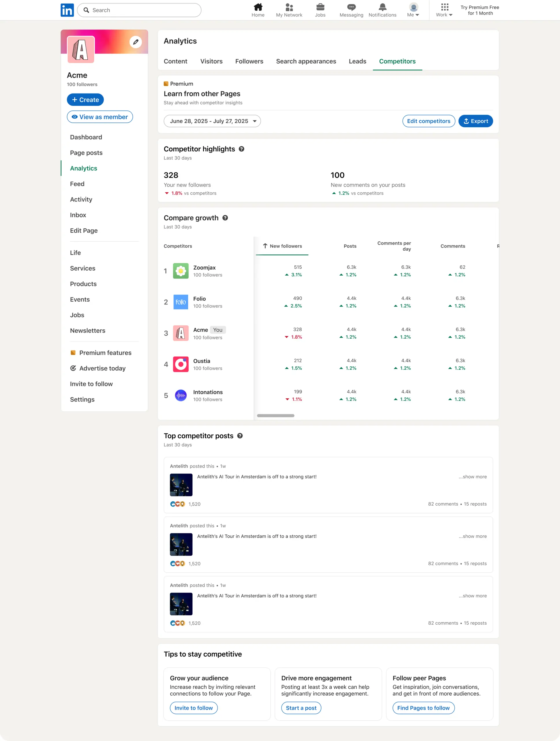The width and height of the screenshot is (560, 741).
Task: Click 82 comments on the first Antelith post
Action: (443, 504)
